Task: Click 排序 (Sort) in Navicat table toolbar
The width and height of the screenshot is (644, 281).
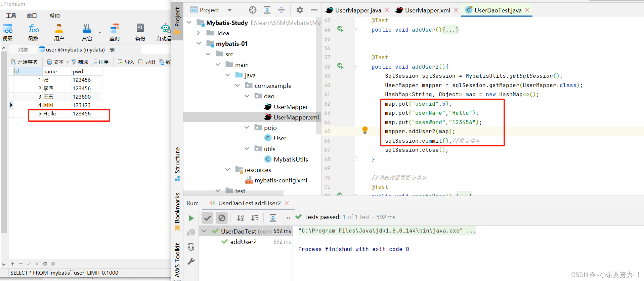Action: coord(100,62)
